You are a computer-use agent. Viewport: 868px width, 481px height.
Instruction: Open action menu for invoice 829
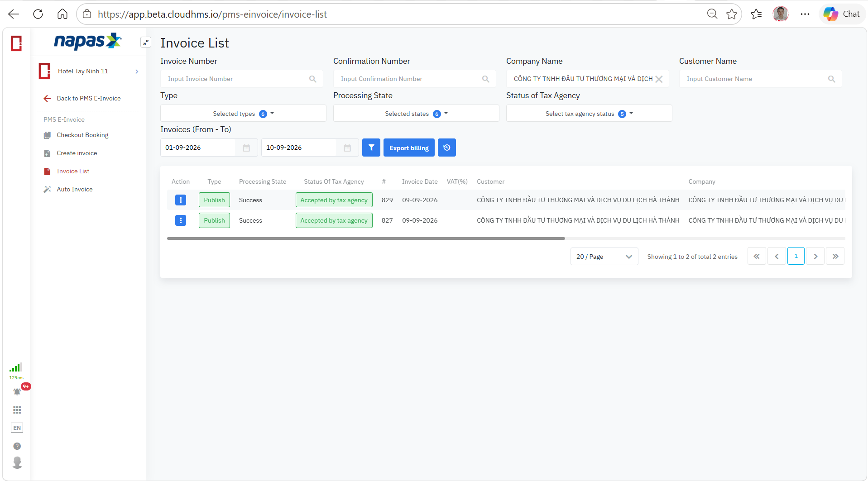tap(180, 200)
